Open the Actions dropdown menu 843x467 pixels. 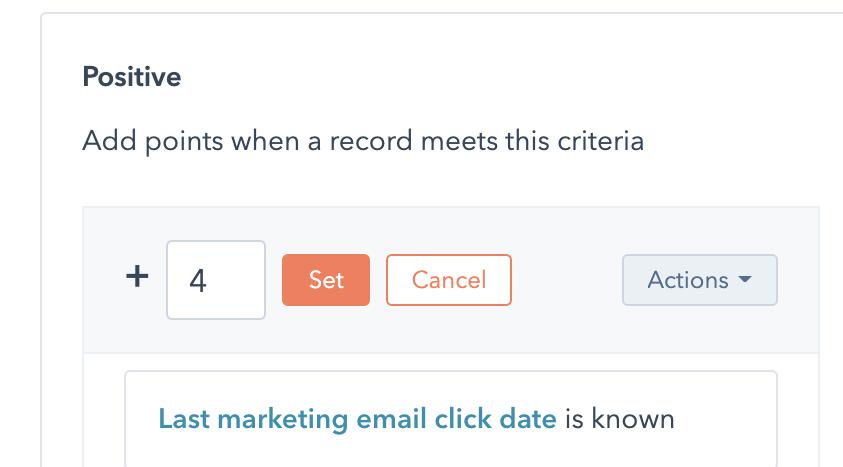(x=699, y=280)
